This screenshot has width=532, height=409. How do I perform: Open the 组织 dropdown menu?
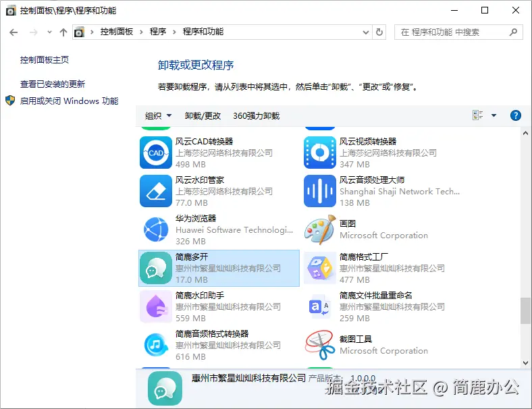[158, 115]
